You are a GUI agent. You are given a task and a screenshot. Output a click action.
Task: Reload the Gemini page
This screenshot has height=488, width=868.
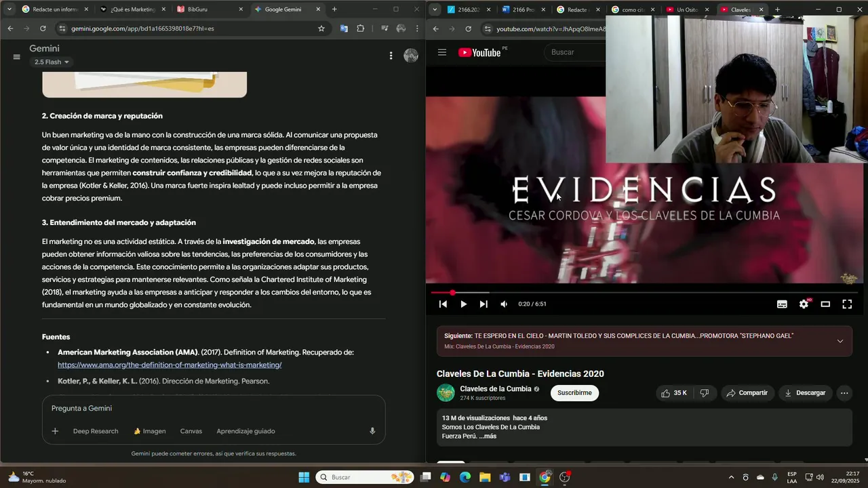pos(43,28)
